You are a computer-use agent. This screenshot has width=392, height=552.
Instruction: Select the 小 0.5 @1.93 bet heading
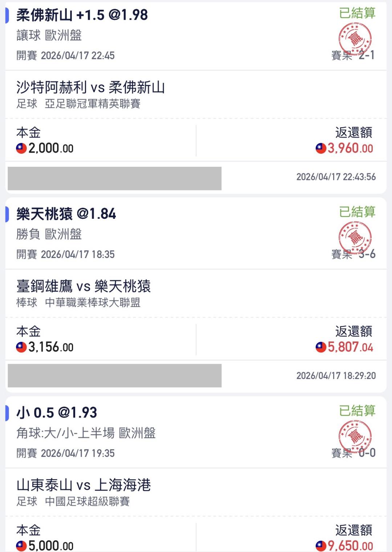tap(57, 413)
